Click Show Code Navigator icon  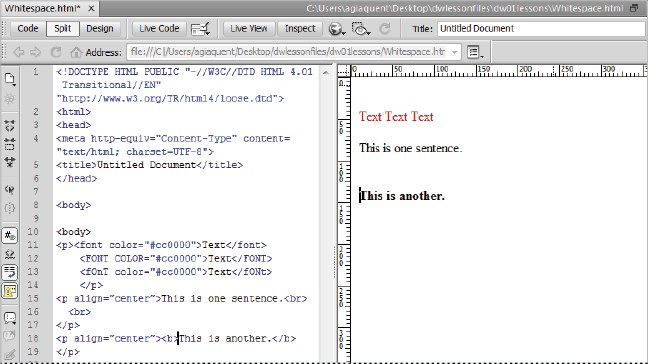[x=10, y=99]
